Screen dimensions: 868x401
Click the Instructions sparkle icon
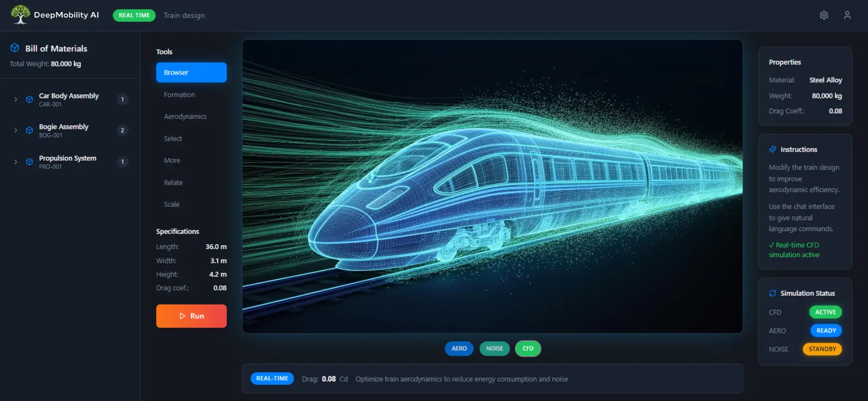pyautogui.click(x=773, y=149)
